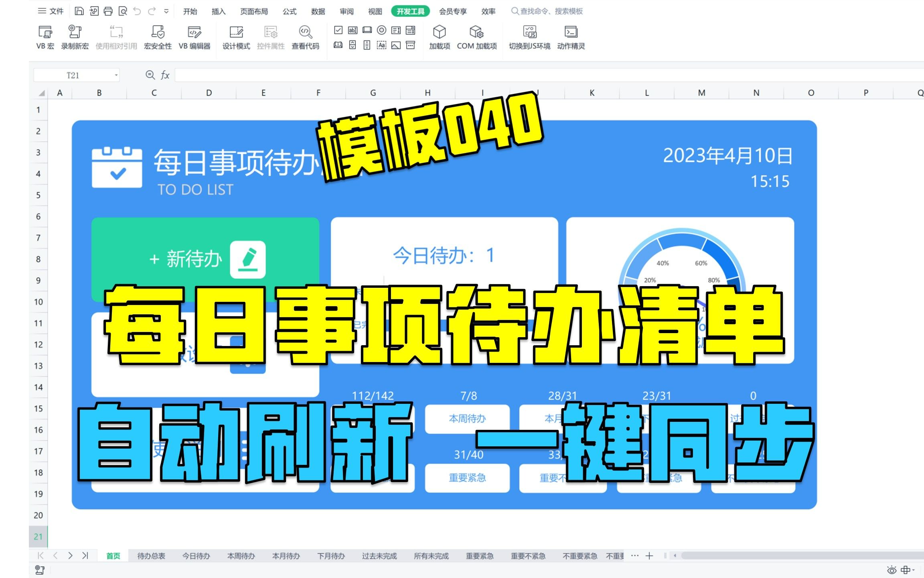924x578 pixels.
Task: Select column B header
Action: [99, 93]
